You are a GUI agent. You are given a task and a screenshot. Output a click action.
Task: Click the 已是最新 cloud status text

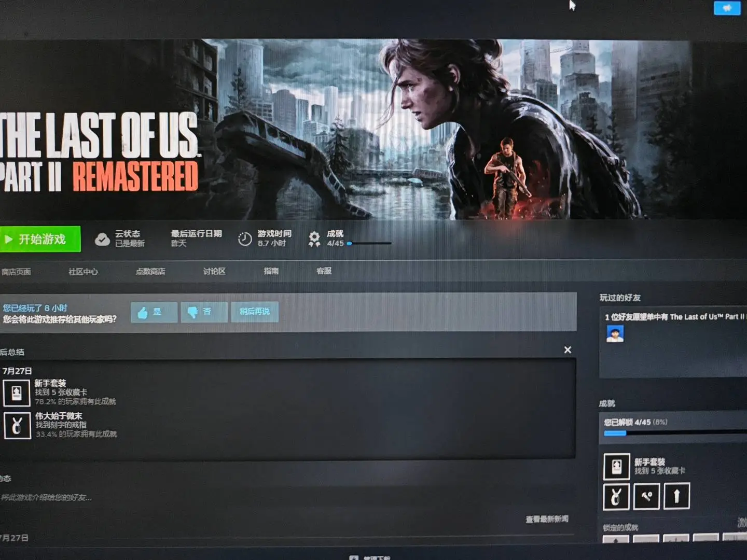click(130, 243)
